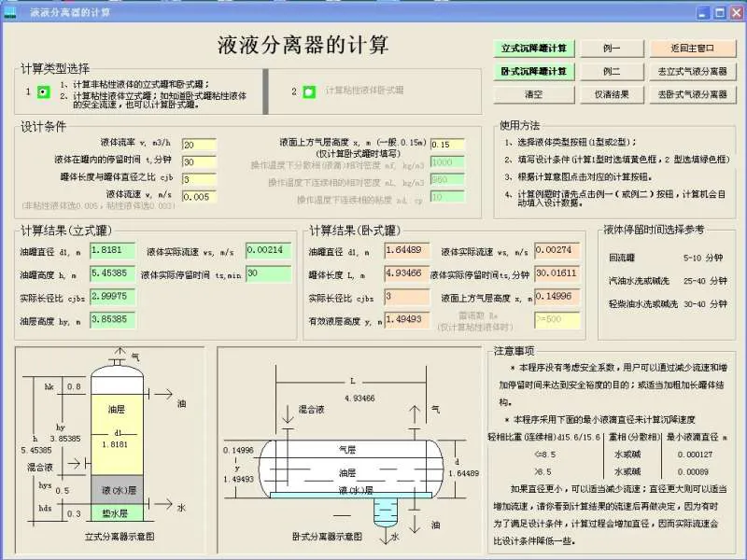
Task: Click the gas layer height field 0.15
Action: (447, 145)
